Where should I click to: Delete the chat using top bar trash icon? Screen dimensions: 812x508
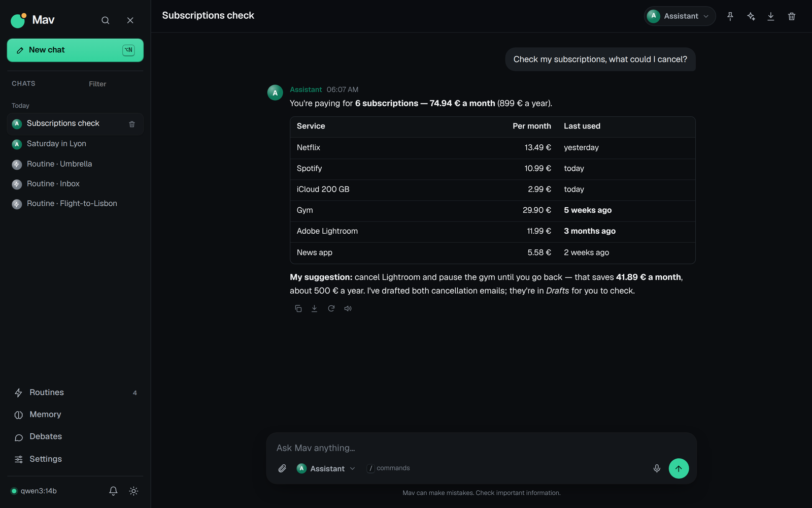click(x=792, y=16)
